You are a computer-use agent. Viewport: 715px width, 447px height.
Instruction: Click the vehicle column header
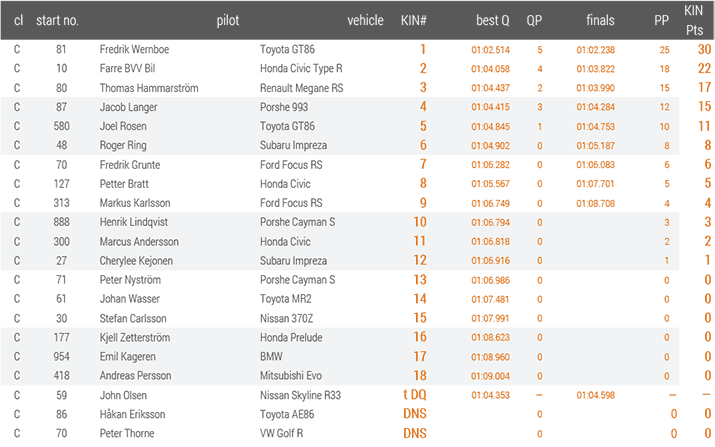pyautogui.click(x=365, y=21)
